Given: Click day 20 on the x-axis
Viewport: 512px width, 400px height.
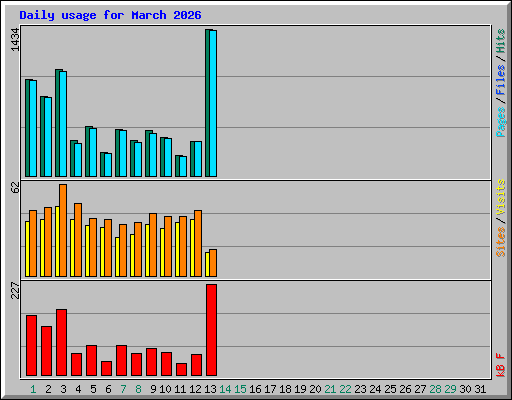Looking at the screenshot, I should pos(315,389).
